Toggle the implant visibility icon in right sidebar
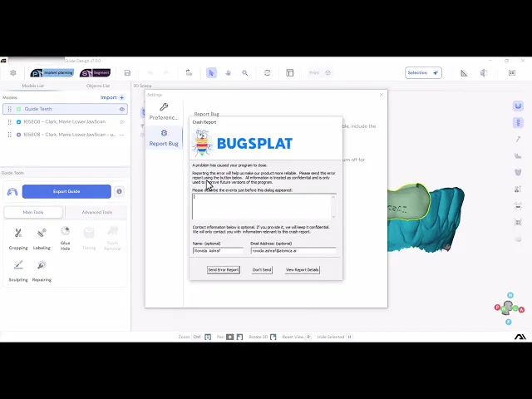This screenshot has width=532, height=399. pyautogui.click(x=518, y=122)
